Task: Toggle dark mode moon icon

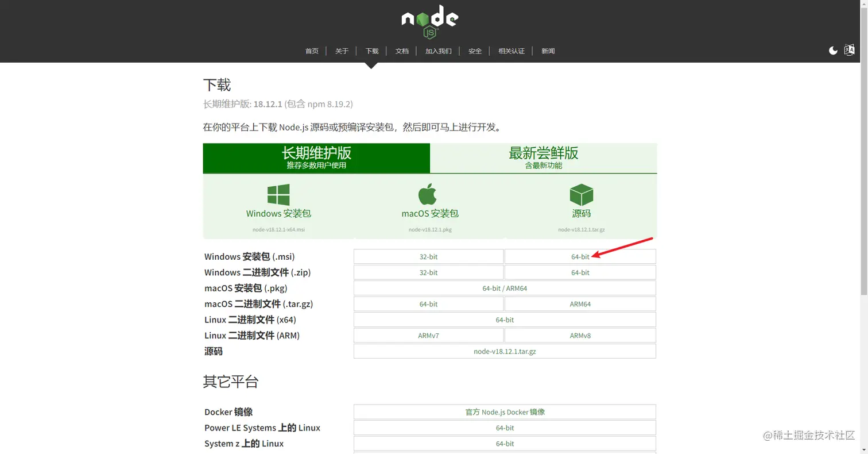Action: [833, 51]
